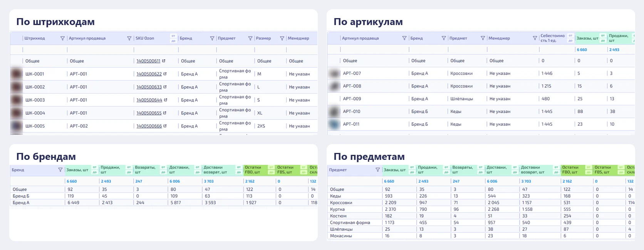
Task: Open the SKU link 1400500644
Action: click(x=149, y=100)
